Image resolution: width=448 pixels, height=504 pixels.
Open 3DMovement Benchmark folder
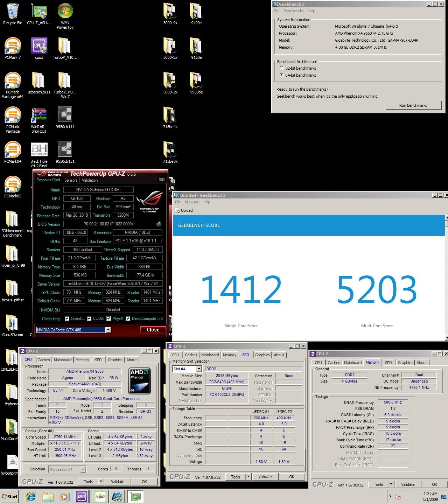(x=13, y=224)
